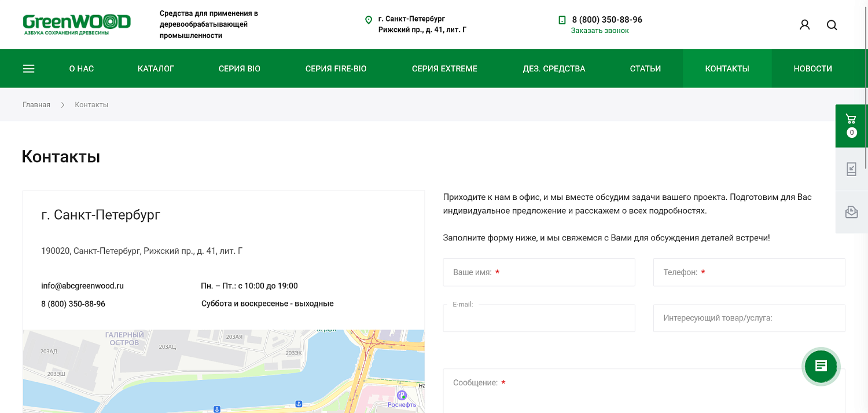
Task: Click the envelope icon in side panel
Action: pos(851,212)
